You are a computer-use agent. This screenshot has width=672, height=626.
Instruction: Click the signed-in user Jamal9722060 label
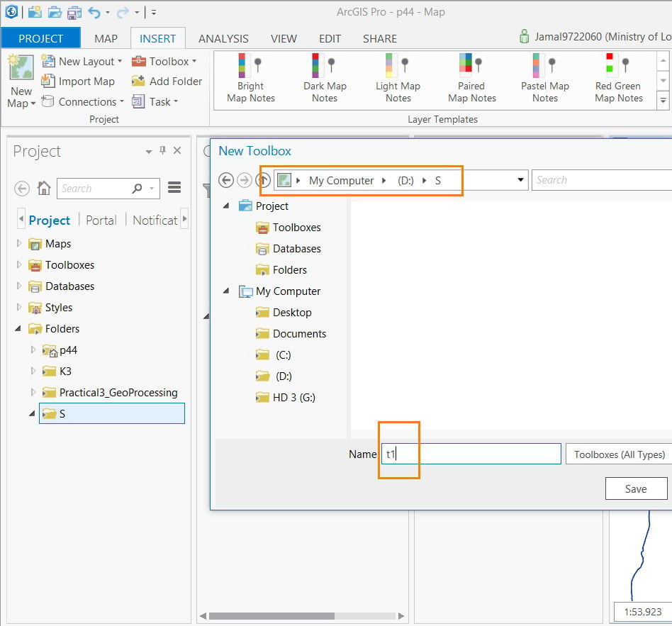[603, 37]
